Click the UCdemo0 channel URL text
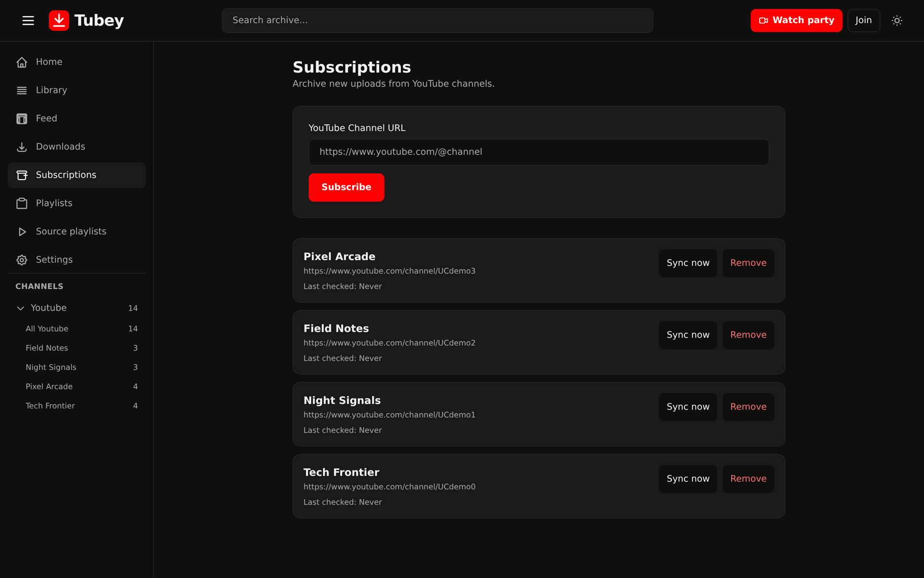This screenshot has width=924, height=578. (389, 487)
